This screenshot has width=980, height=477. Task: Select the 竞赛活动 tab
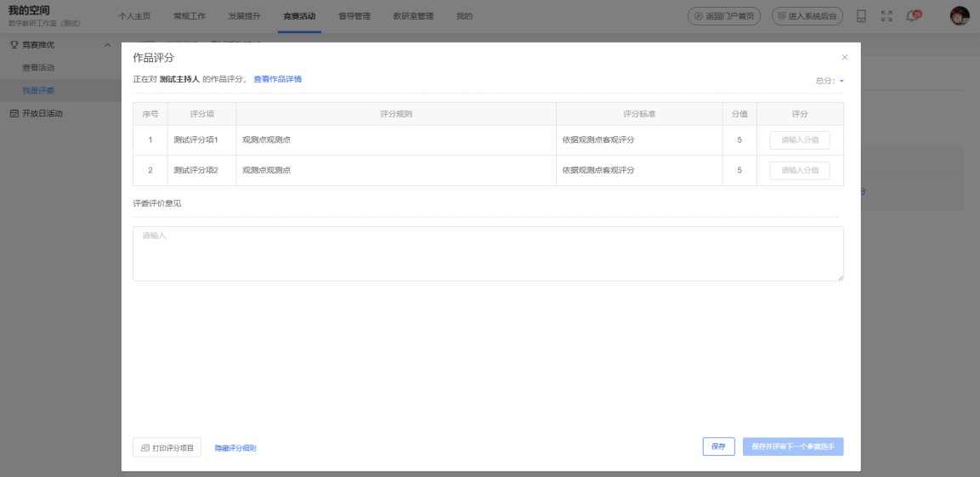pyautogui.click(x=299, y=16)
